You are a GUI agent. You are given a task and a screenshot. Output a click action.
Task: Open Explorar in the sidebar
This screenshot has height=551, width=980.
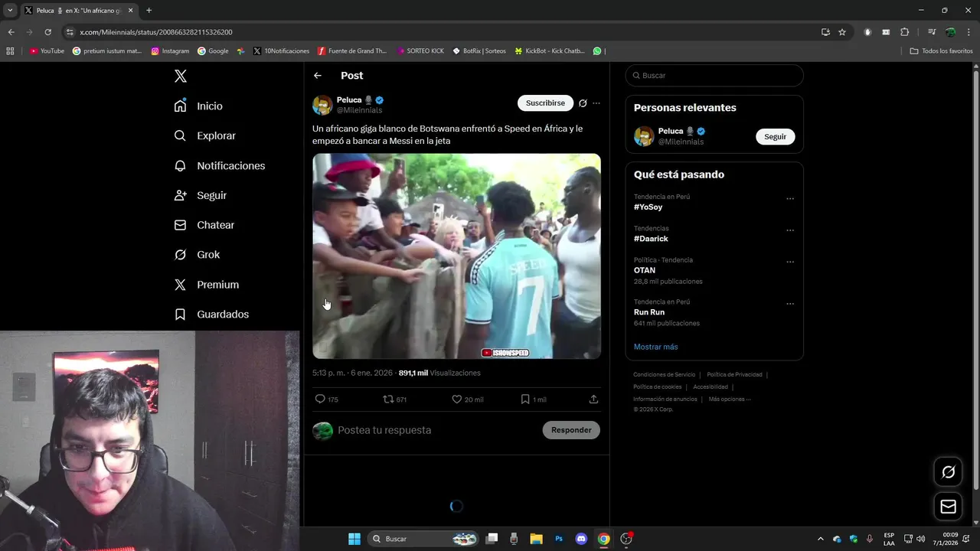(204, 135)
